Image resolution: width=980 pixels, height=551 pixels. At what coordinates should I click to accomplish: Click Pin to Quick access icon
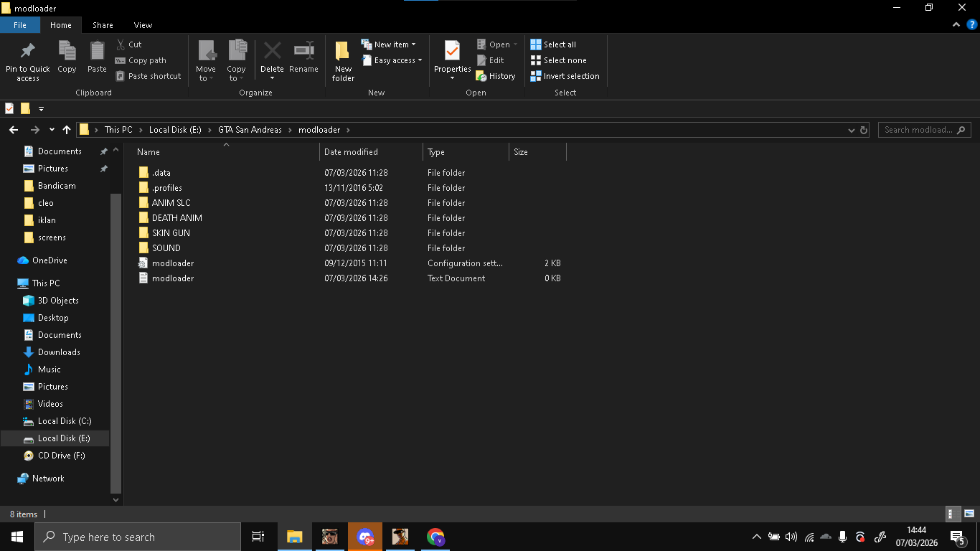[x=27, y=51]
